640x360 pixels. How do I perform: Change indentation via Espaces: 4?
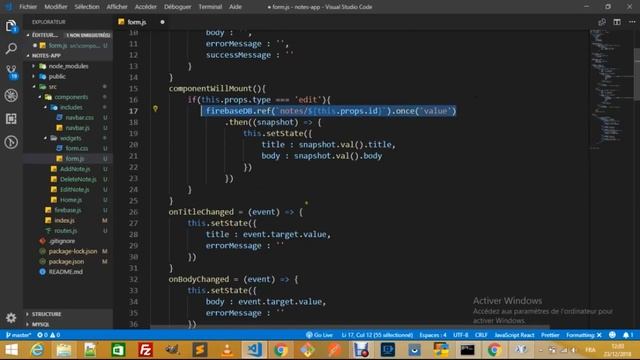click(433, 335)
